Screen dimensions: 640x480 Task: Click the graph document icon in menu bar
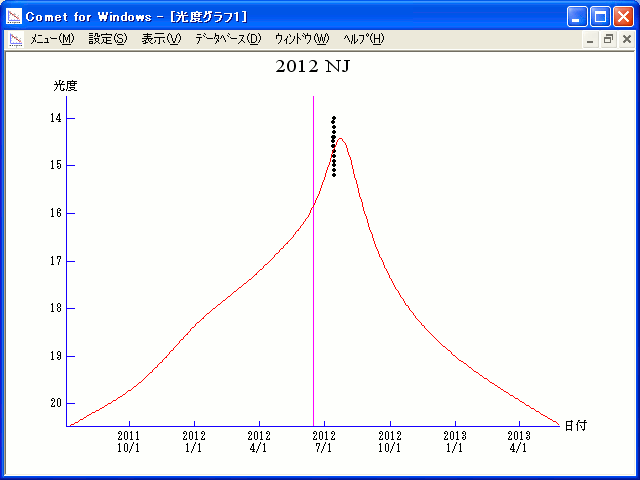tap(16, 40)
